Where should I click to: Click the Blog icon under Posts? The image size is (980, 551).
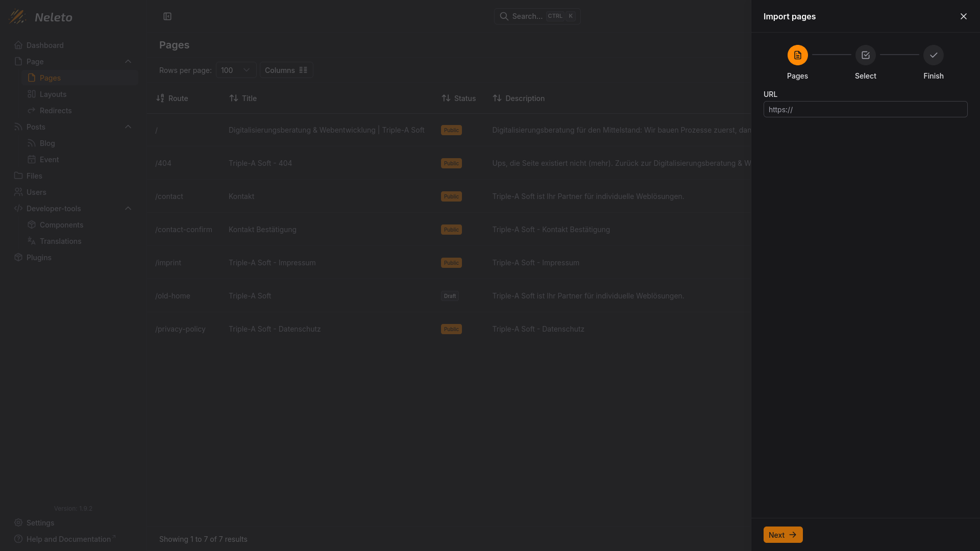[x=32, y=143]
